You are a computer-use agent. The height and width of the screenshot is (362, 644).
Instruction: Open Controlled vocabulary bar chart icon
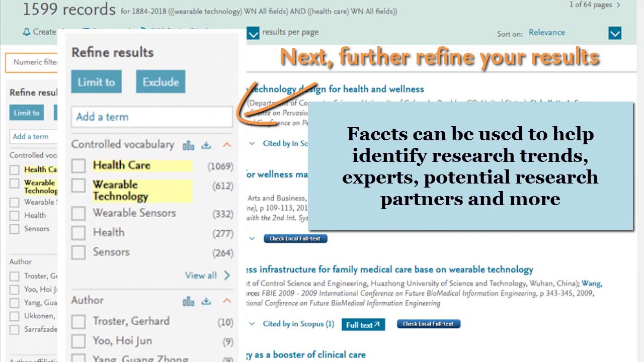click(x=189, y=145)
